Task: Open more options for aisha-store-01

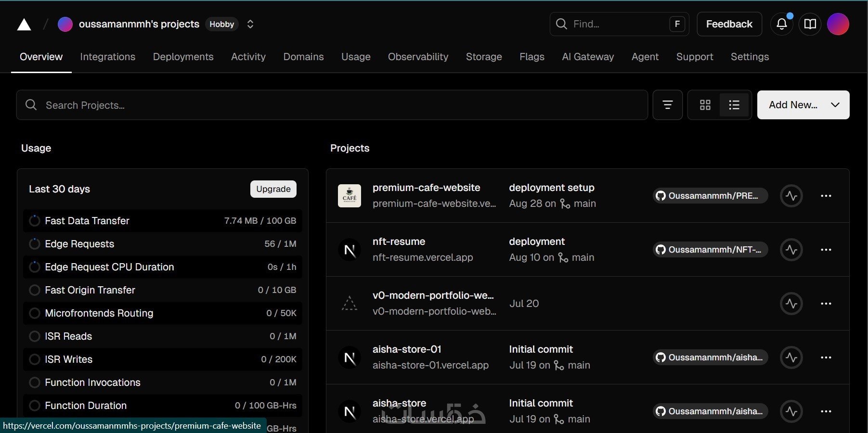Action: point(826,357)
